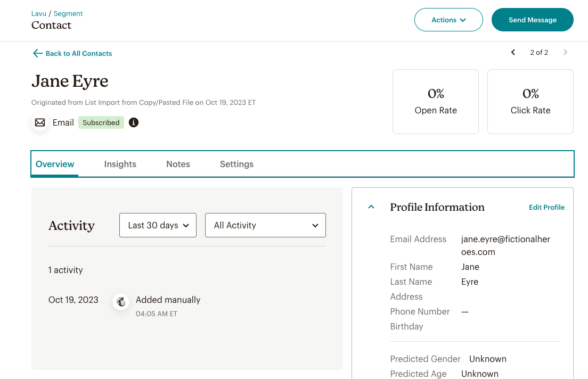
Task: Click the Oct 19, 2023 activity date
Action: (x=73, y=300)
